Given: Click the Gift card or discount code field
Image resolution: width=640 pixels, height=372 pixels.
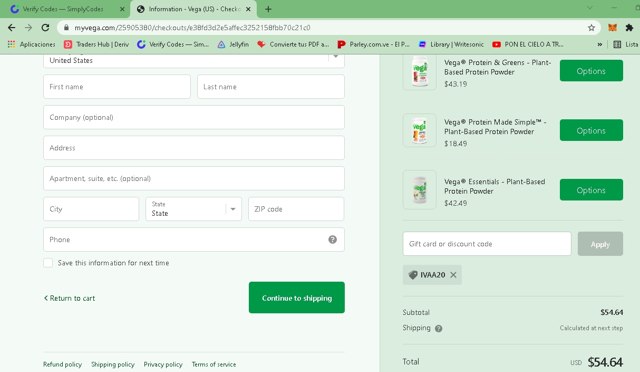Looking at the screenshot, I should [487, 244].
